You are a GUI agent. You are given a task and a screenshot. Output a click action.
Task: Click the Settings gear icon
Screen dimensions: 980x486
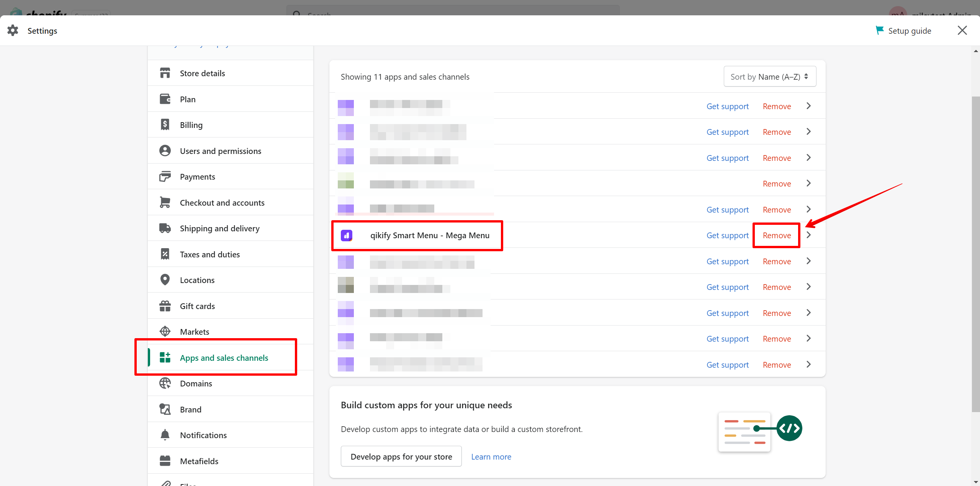(13, 31)
